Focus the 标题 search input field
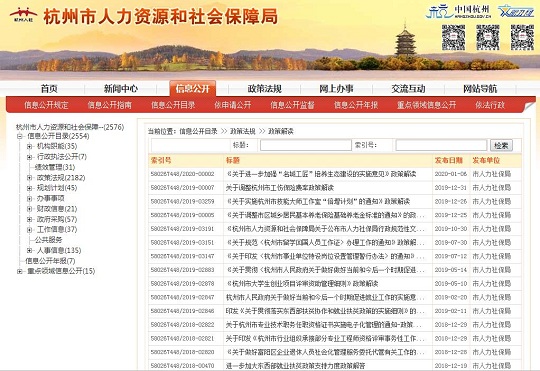The image size is (540, 371). point(305,145)
